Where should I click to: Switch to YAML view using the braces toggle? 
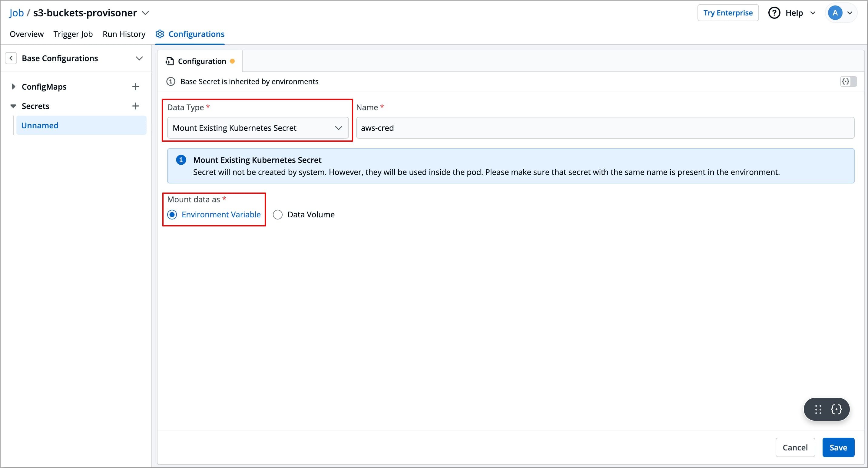point(848,81)
